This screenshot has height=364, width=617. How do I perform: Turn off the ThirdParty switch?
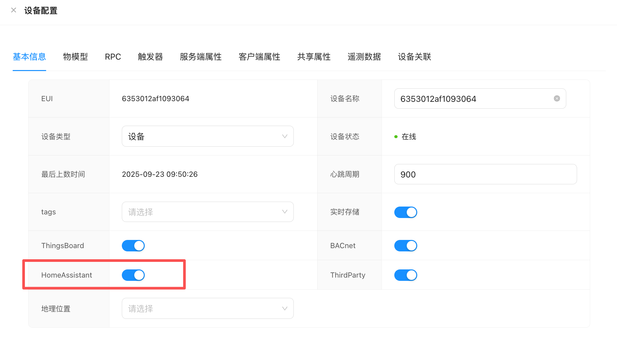pos(405,275)
